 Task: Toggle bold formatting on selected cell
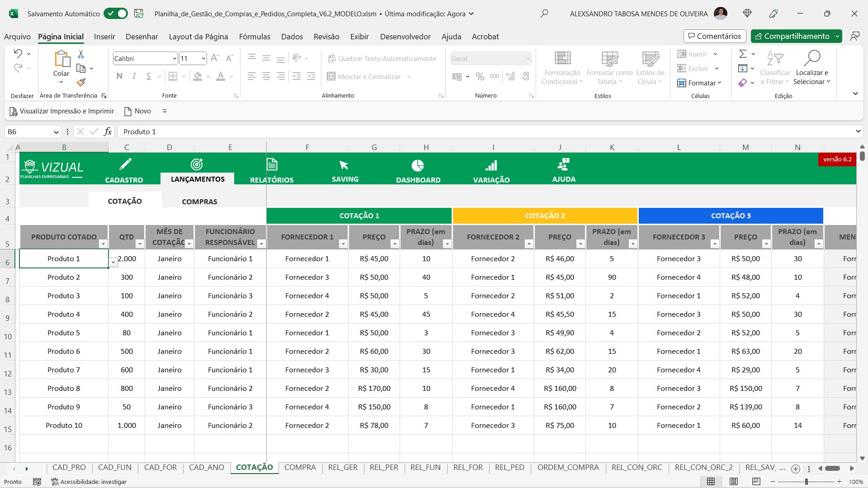[x=119, y=76]
